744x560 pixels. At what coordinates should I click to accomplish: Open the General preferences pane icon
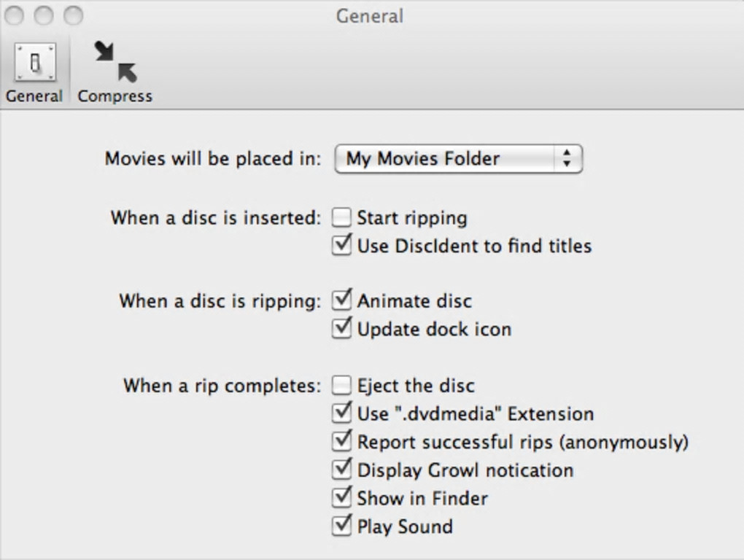point(34,63)
